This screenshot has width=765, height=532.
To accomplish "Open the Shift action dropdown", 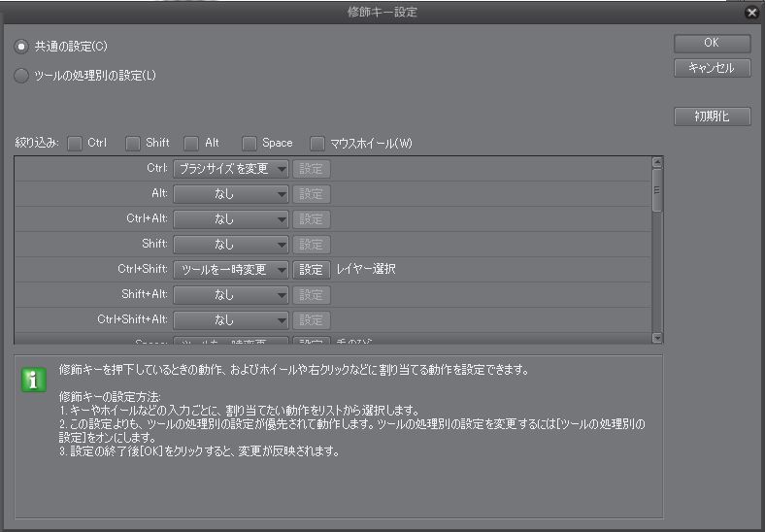I will (x=231, y=245).
